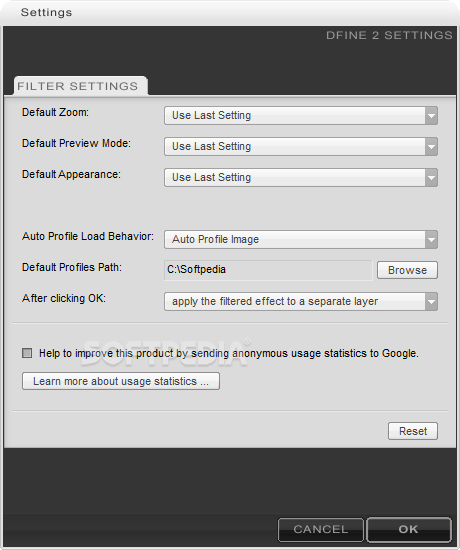Click the arrow icon on Default Zoom dropdown
This screenshot has width=460, height=550.
point(431,115)
